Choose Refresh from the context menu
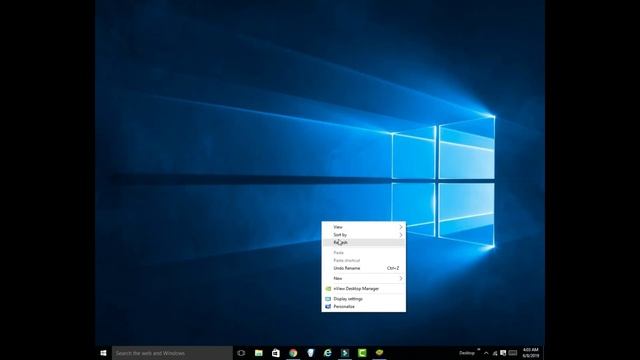The height and width of the screenshot is (360, 640). (x=364, y=242)
